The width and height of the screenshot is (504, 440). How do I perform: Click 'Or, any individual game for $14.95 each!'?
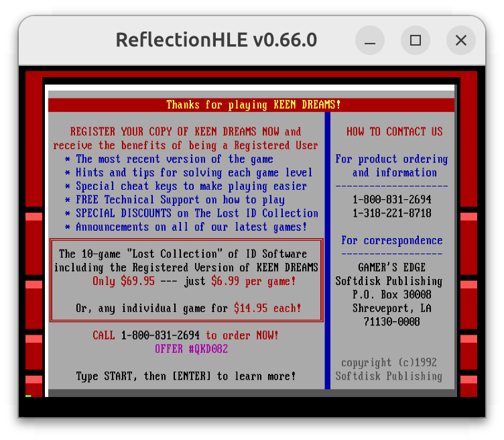click(x=189, y=308)
